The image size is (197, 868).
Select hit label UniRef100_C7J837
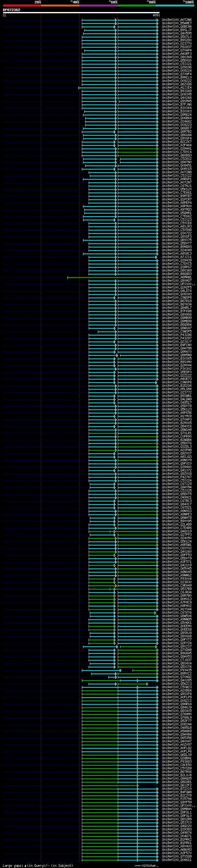tap(177, 660)
